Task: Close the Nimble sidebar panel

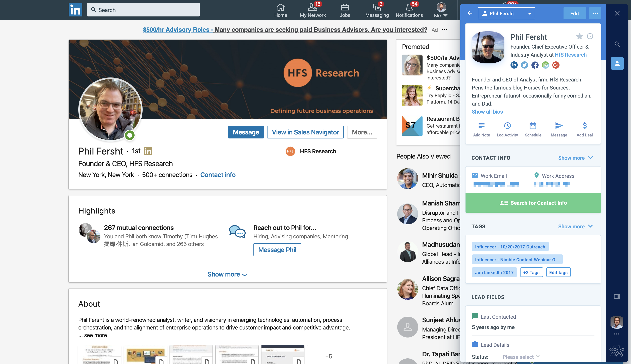Action: [617, 13]
